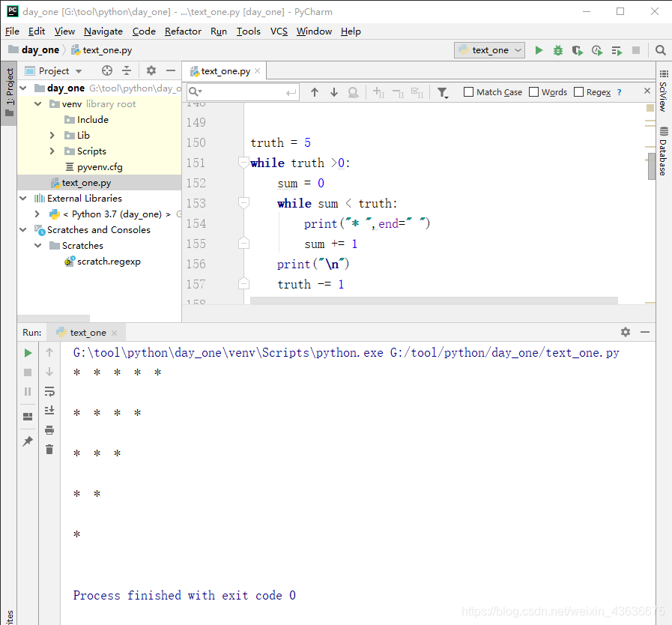The image size is (672, 625).
Task: Print the console output icon
Action: click(x=49, y=430)
